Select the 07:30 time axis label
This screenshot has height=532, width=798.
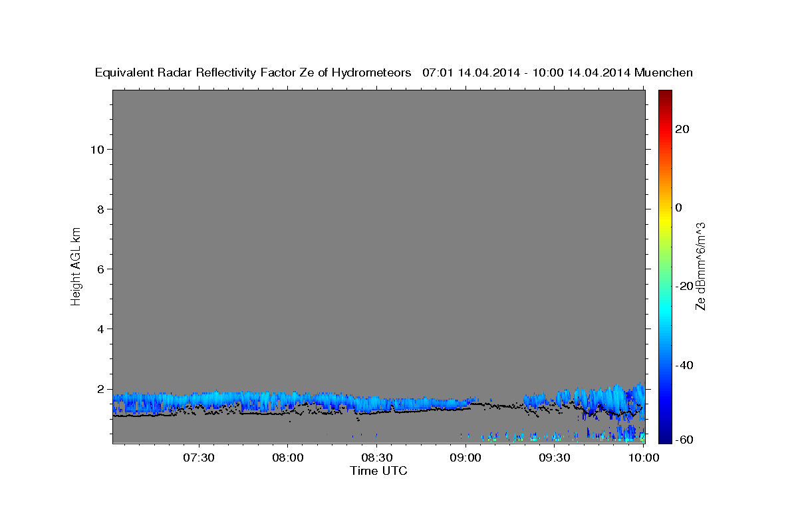point(199,457)
